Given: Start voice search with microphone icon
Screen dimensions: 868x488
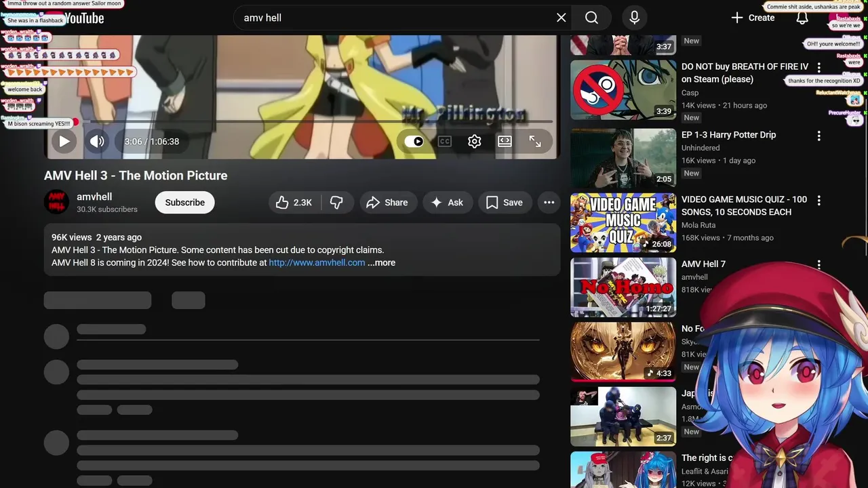Looking at the screenshot, I should tap(635, 18).
